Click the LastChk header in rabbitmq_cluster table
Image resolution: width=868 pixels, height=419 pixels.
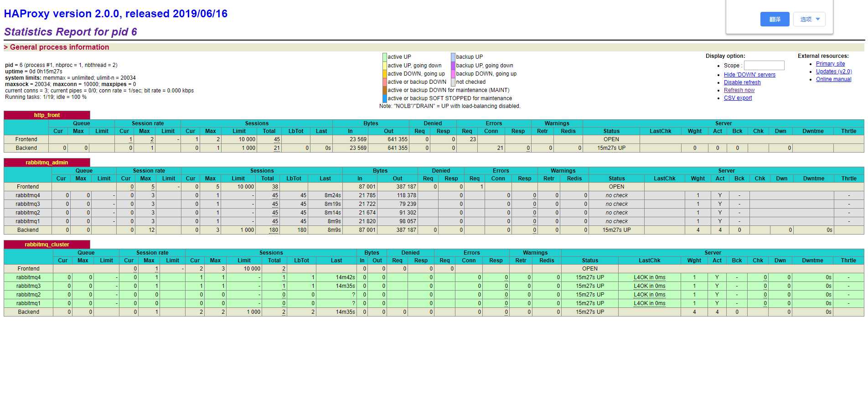tap(649, 261)
